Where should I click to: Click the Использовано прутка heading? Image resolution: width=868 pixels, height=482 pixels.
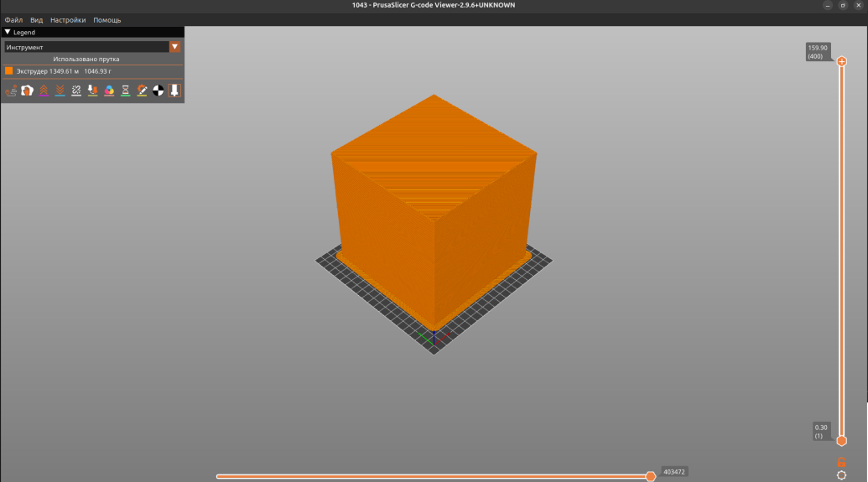(86, 59)
